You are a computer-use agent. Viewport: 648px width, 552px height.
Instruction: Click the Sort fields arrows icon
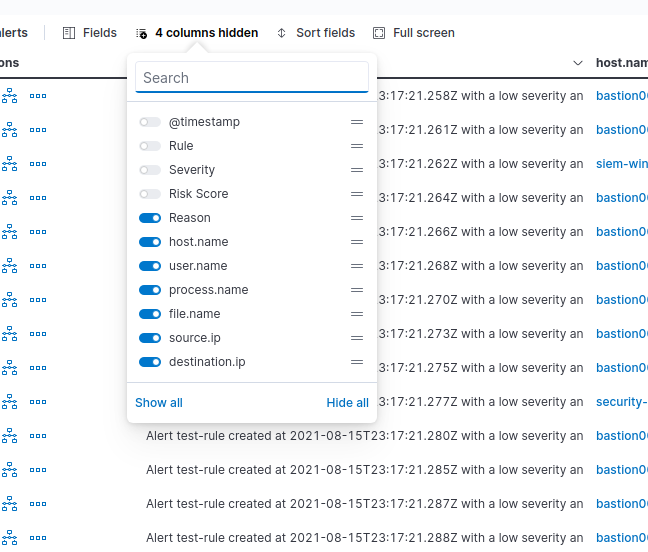(x=281, y=33)
